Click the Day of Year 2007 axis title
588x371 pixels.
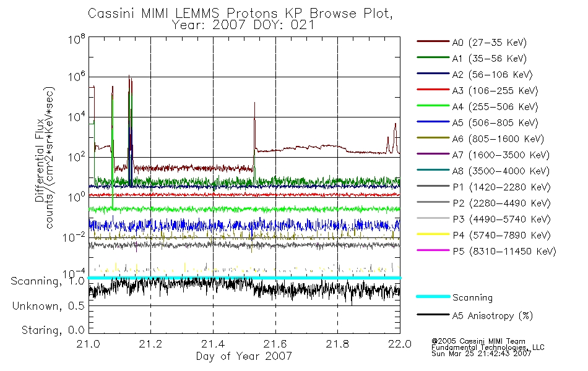244,356
